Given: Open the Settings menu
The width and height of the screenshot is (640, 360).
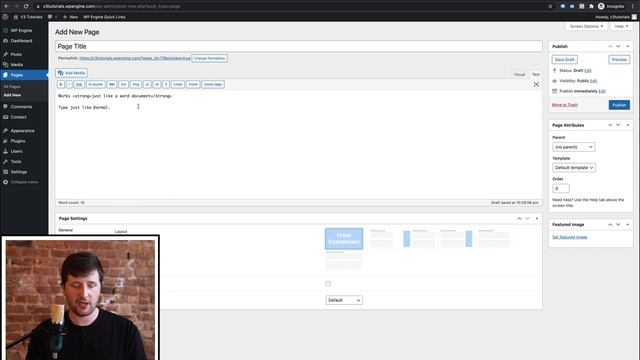Looking at the screenshot, I should pyautogui.click(x=19, y=172).
